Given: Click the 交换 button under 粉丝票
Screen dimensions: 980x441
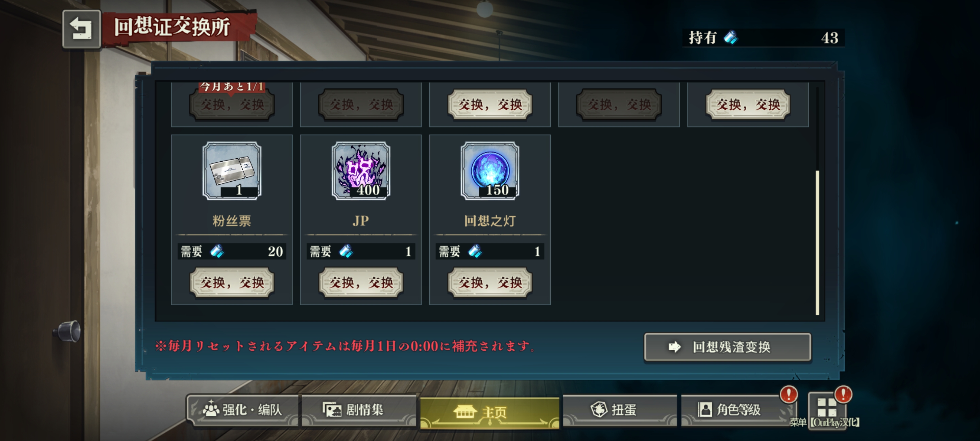Looking at the screenshot, I should (232, 283).
